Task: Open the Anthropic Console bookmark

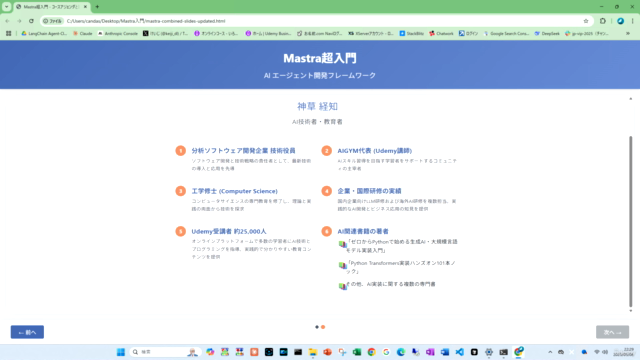Action: pos(118,33)
